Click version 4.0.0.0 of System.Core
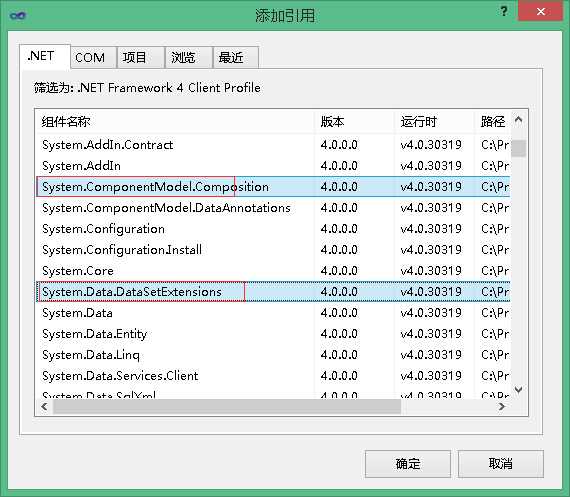570x497 pixels. tap(339, 271)
